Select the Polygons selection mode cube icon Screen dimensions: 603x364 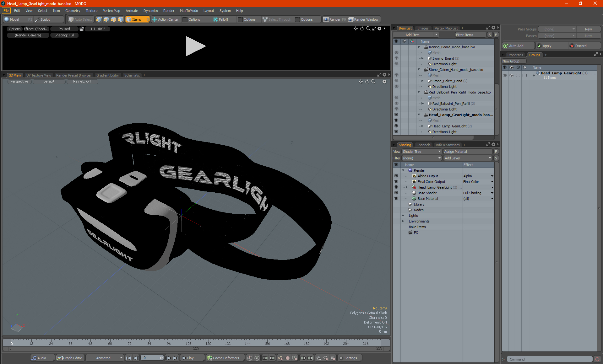pos(113,19)
